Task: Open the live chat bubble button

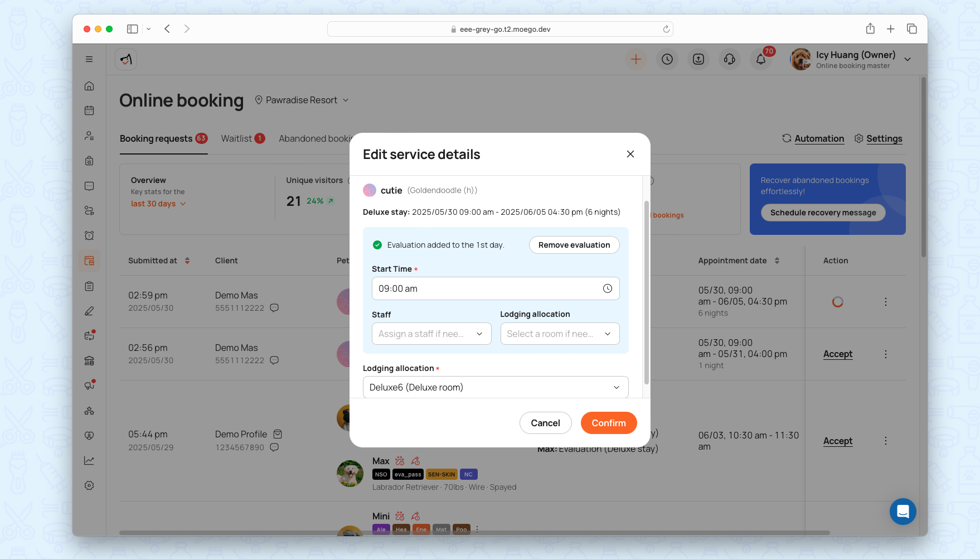Action: [903, 512]
